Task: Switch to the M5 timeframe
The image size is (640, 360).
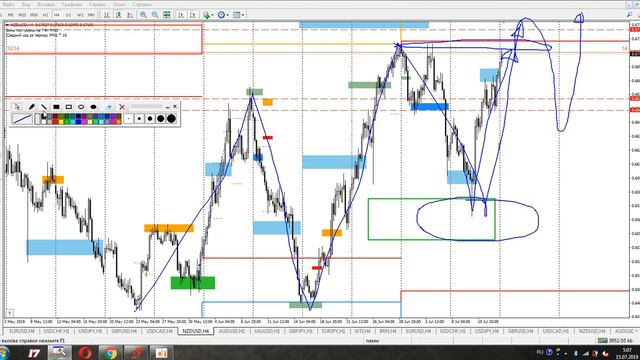Action: (x=11, y=15)
